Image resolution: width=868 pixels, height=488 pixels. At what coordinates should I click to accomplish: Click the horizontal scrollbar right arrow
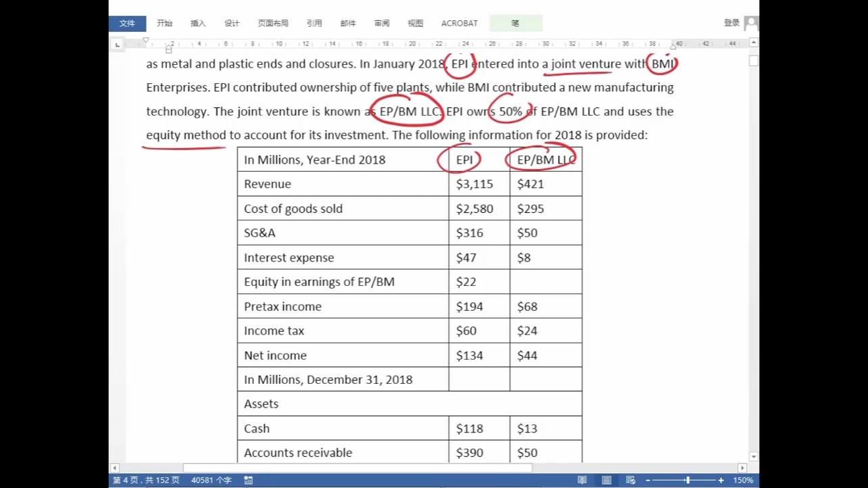(742, 468)
